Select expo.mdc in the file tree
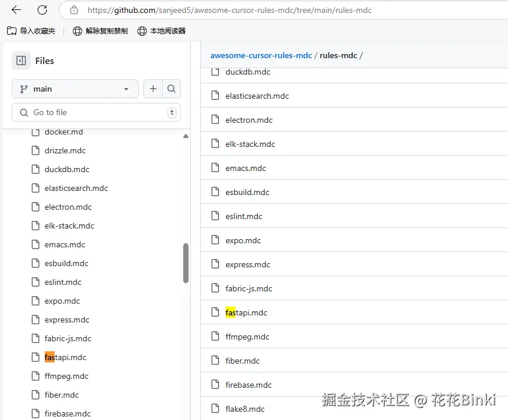 62,301
